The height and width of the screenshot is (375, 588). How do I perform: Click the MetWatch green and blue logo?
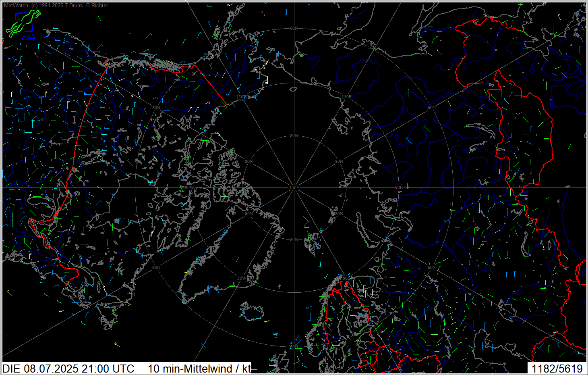click(x=24, y=24)
